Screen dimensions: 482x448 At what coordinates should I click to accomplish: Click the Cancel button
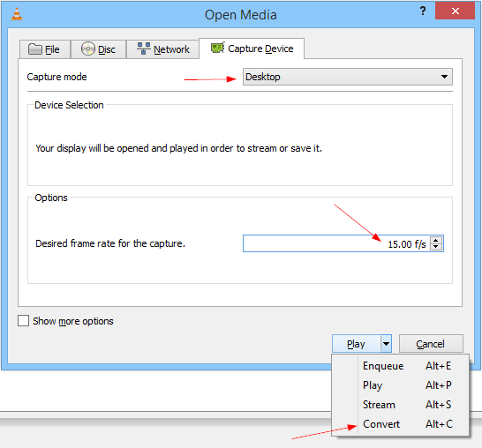coord(431,344)
